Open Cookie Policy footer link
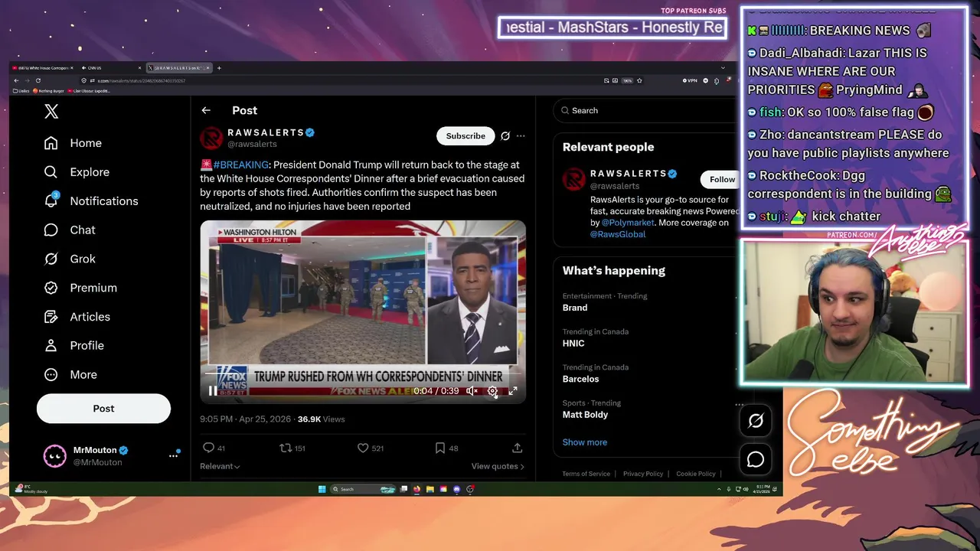The height and width of the screenshot is (551, 980). [x=696, y=474]
